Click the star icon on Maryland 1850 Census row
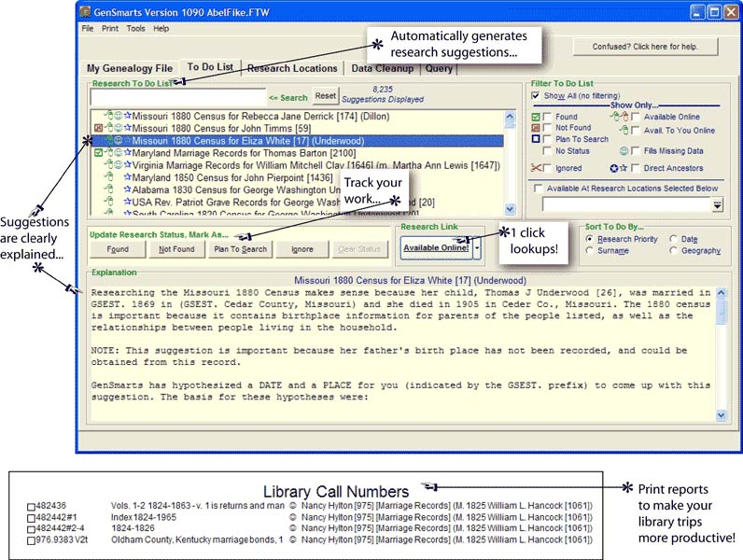This screenshot has width=743, height=560. 127,176
